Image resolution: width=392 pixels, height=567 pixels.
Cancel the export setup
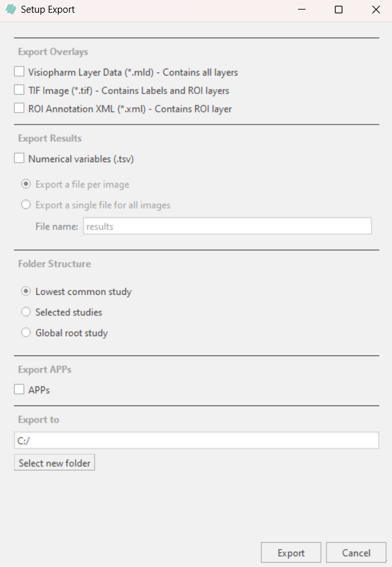tap(356, 552)
